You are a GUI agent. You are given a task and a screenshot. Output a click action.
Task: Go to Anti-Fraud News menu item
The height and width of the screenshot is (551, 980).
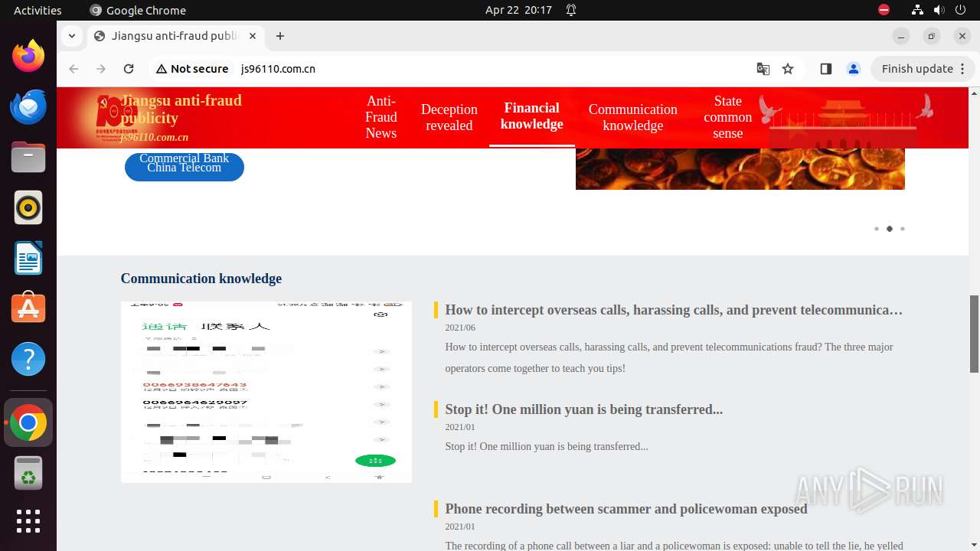[381, 117]
